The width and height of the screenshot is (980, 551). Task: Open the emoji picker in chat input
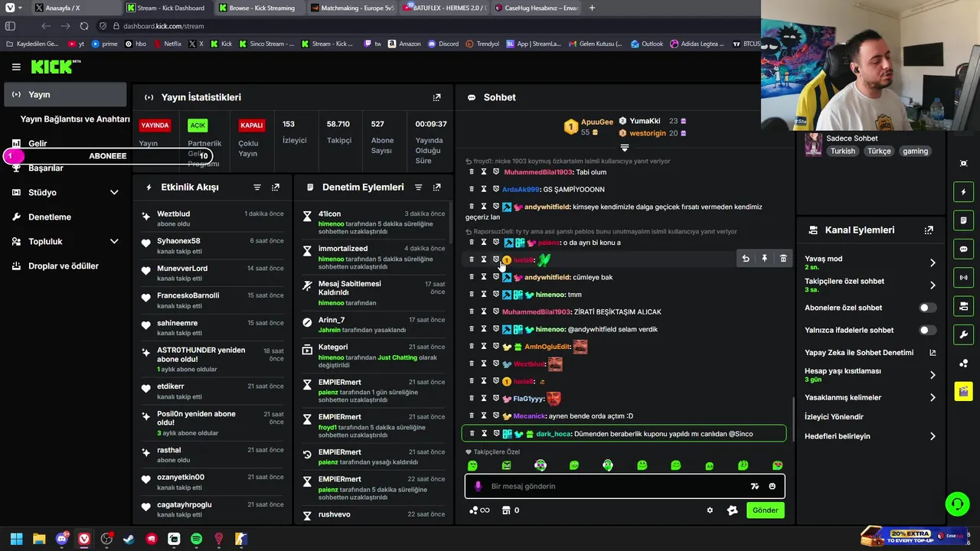(772, 486)
